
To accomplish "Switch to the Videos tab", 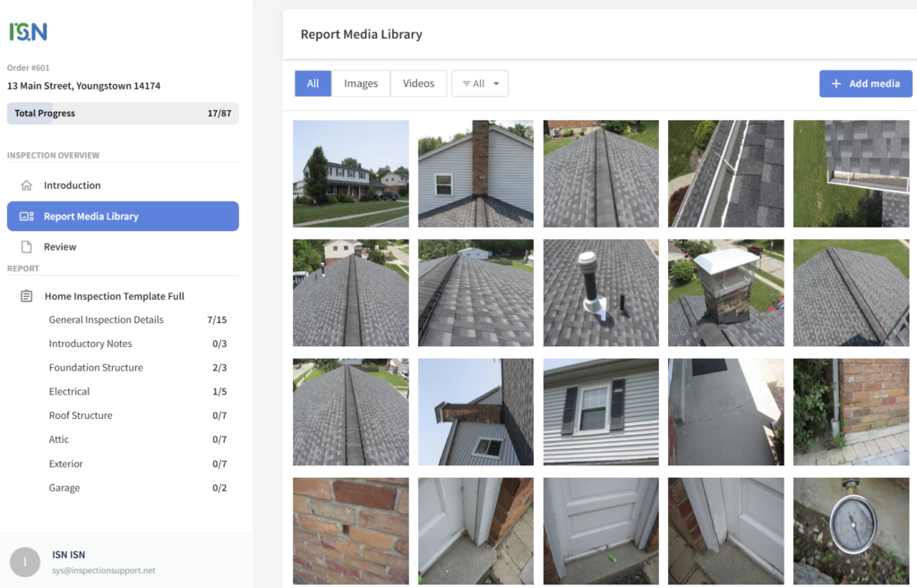I will point(419,83).
